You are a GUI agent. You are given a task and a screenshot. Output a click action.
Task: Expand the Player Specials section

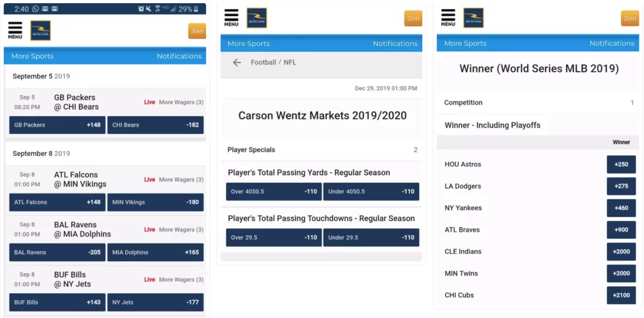pos(322,150)
